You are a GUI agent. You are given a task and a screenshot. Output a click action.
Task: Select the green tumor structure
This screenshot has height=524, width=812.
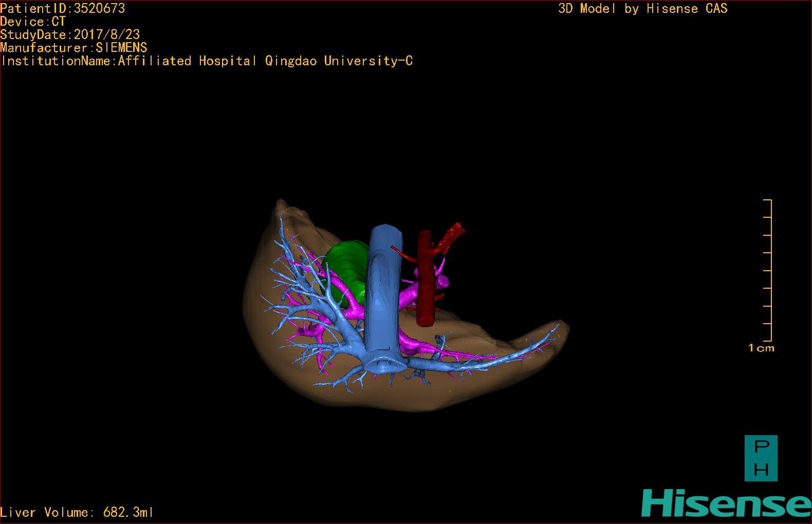[x=344, y=270]
